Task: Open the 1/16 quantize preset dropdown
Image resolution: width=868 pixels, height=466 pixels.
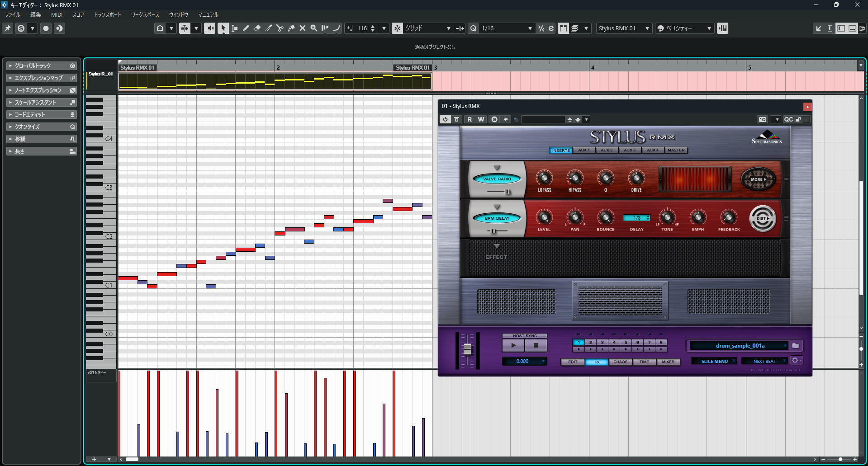Action: click(507, 28)
